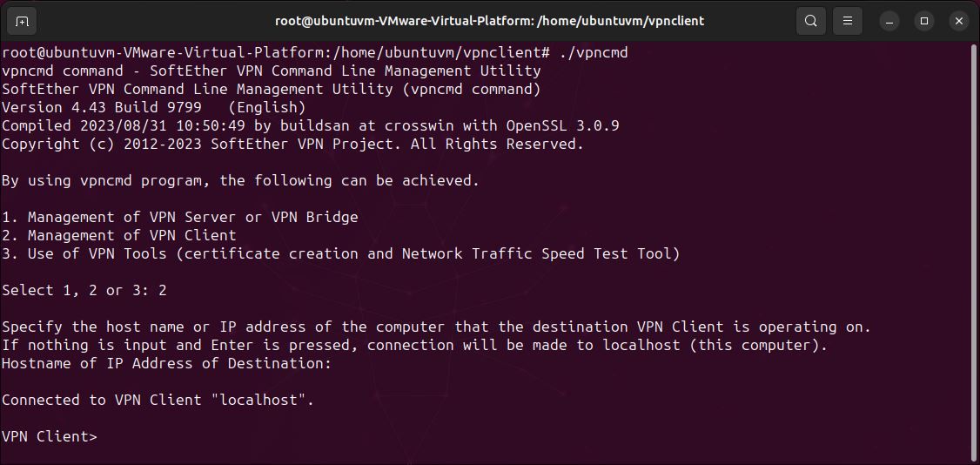Focus the "VPN Client>" prompt line

(x=50, y=436)
